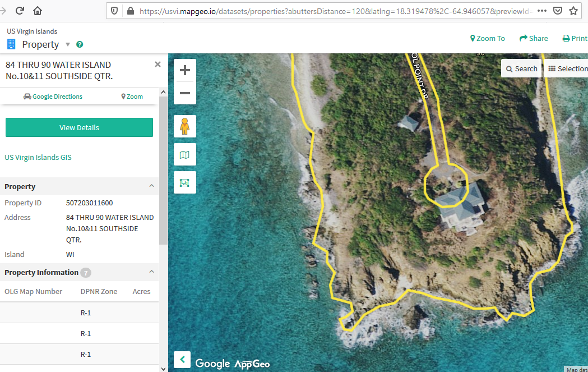Open the page actions three-dot menu
The width and height of the screenshot is (588, 372).
[x=541, y=11]
